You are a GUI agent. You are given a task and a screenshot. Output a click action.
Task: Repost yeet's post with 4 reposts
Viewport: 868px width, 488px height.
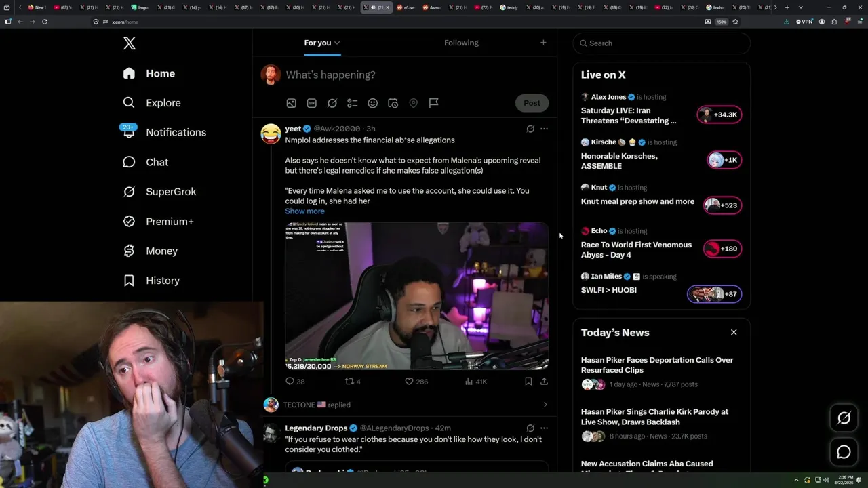click(353, 382)
